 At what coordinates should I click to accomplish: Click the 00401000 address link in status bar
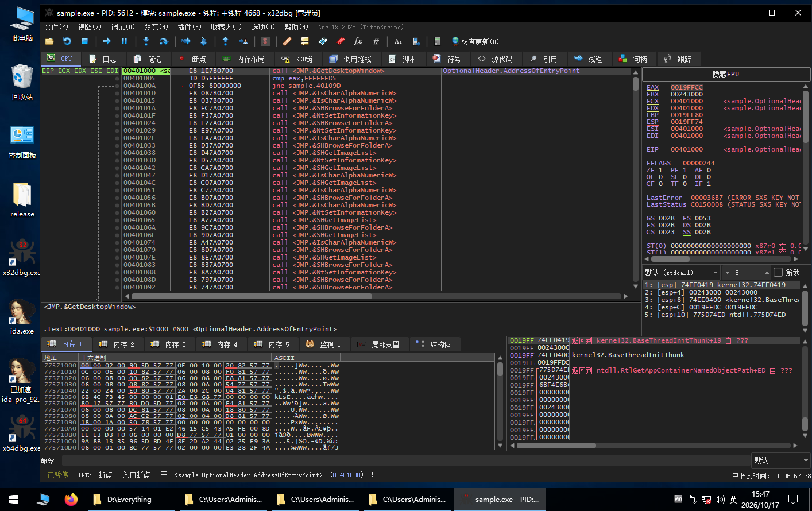click(346, 475)
